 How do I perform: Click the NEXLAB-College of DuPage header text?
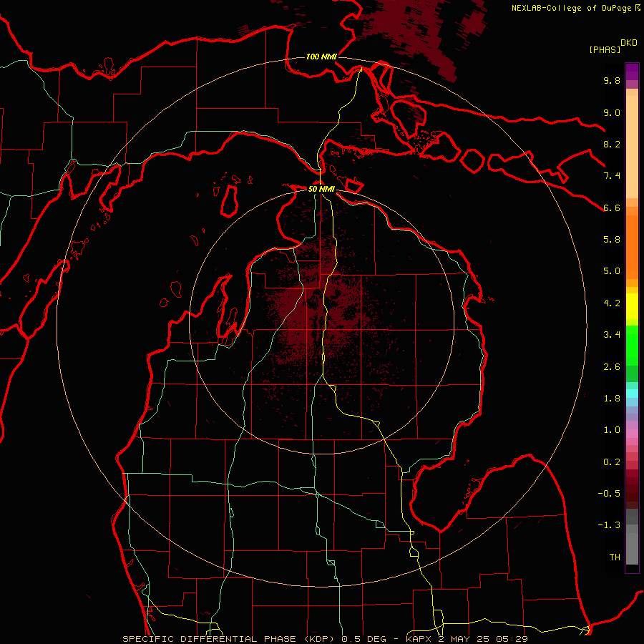571,8
